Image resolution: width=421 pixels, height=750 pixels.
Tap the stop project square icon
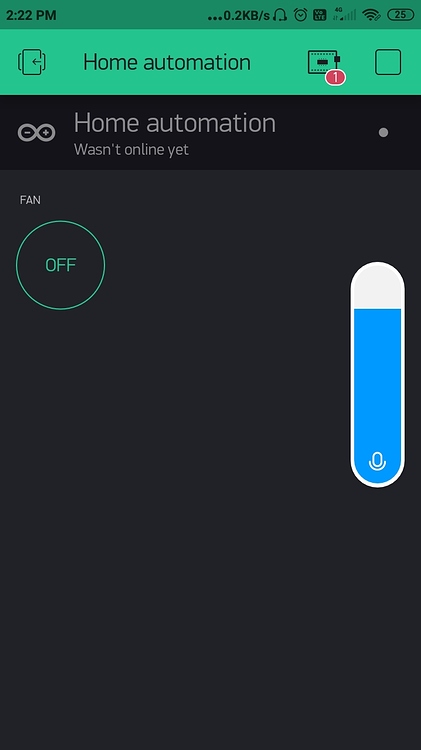coord(388,62)
